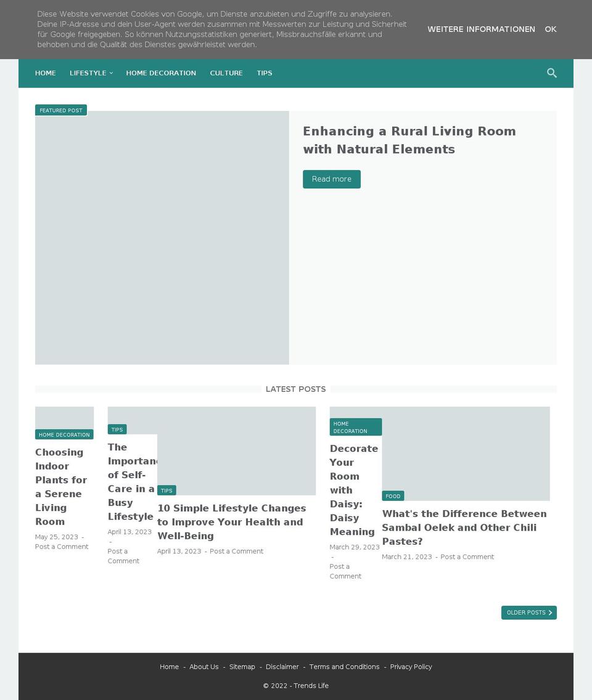Post a Comment on Daisy post
592x700 pixels.
point(345,571)
